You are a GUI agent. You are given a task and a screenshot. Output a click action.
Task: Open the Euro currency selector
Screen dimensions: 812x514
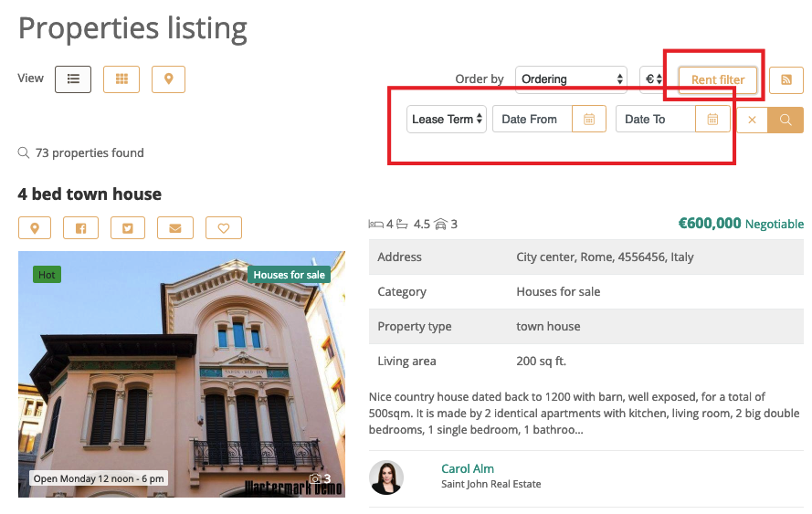[x=653, y=79]
